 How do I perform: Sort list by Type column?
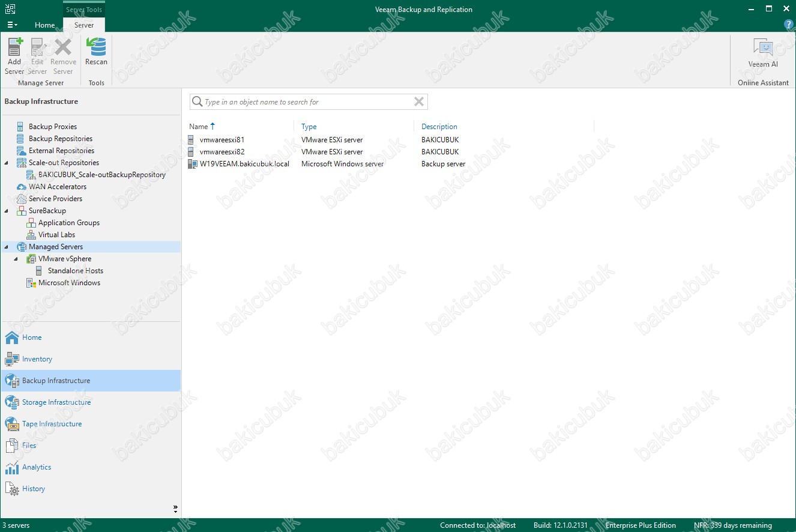(309, 127)
